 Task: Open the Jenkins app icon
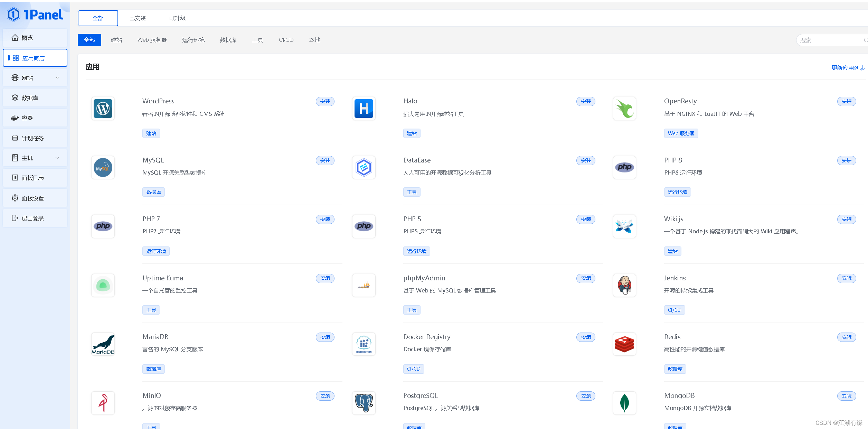click(624, 285)
